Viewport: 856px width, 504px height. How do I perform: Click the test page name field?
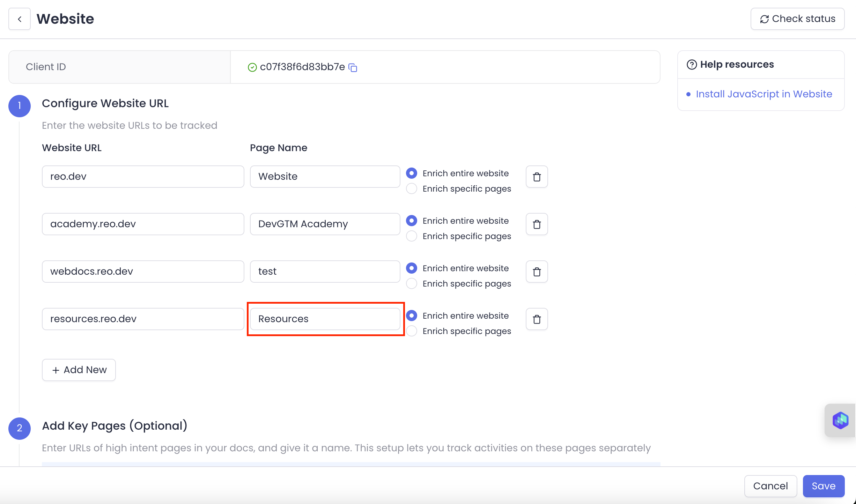coord(325,272)
